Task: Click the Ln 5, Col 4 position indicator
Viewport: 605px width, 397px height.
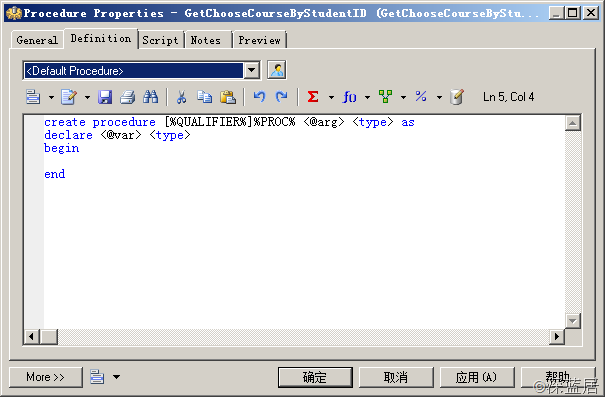Action: [509, 97]
